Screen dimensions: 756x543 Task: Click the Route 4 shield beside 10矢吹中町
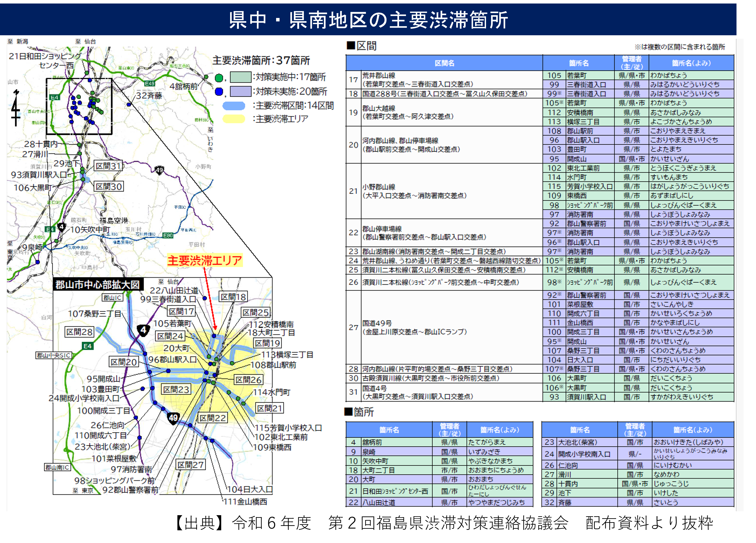point(61,227)
